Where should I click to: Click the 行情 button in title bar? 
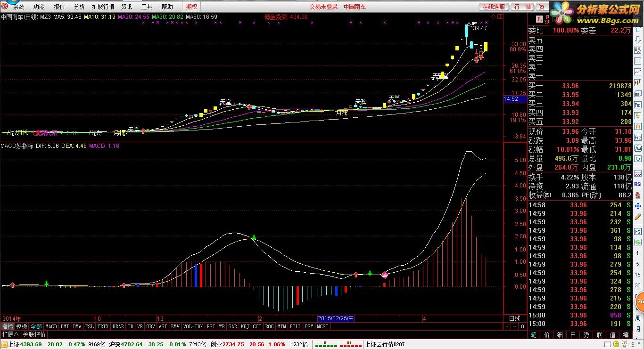pyautogui.click(x=522, y=7)
